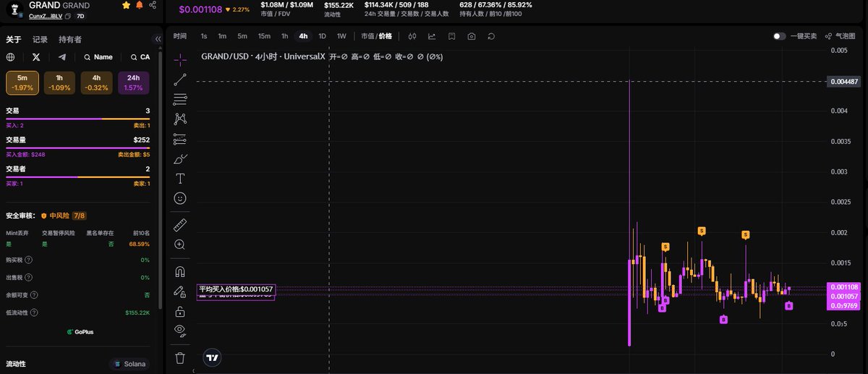The height and width of the screenshot is (374, 868).
Task: Select 1h stats period -1.09%
Action: point(59,82)
